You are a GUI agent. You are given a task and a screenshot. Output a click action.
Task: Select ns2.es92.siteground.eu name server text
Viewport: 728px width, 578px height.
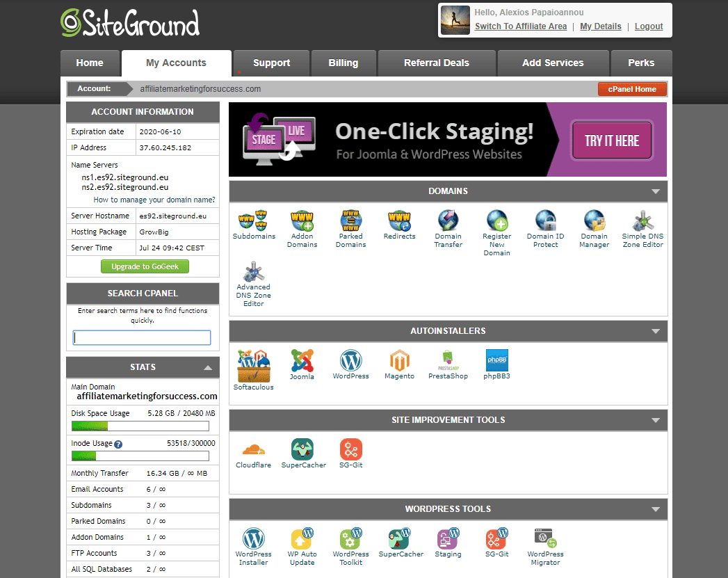[125, 187]
